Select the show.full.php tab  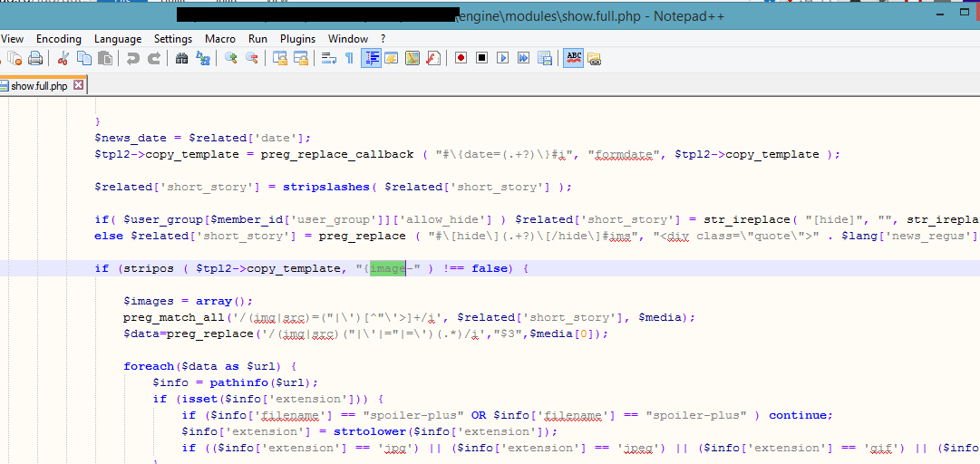[39, 86]
